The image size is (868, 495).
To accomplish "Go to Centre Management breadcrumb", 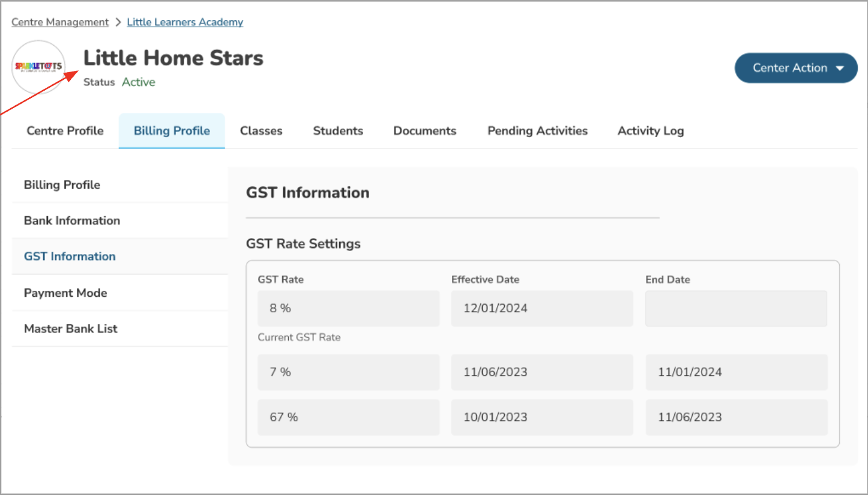I will pyautogui.click(x=60, y=22).
